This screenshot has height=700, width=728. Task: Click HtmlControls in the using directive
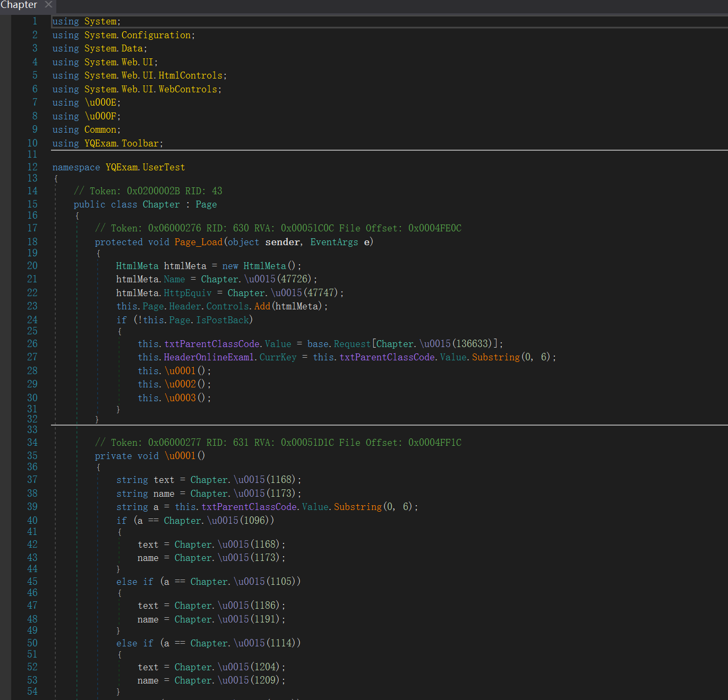190,75
